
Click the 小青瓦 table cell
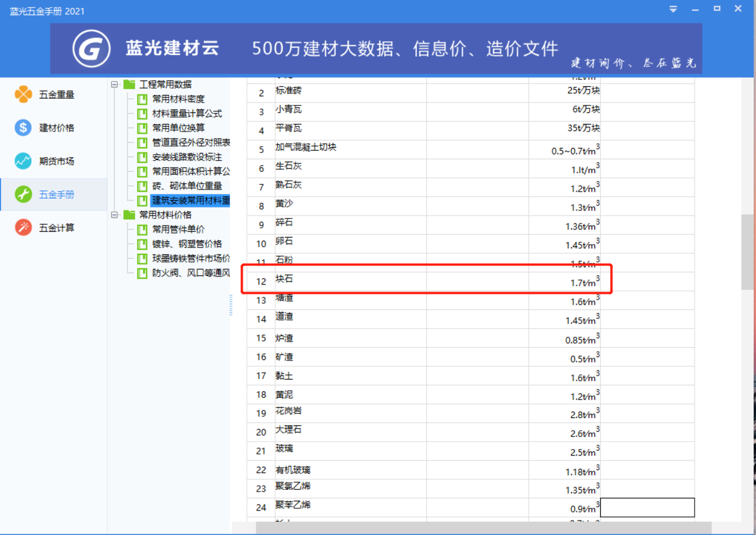pyautogui.click(x=351, y=111)
